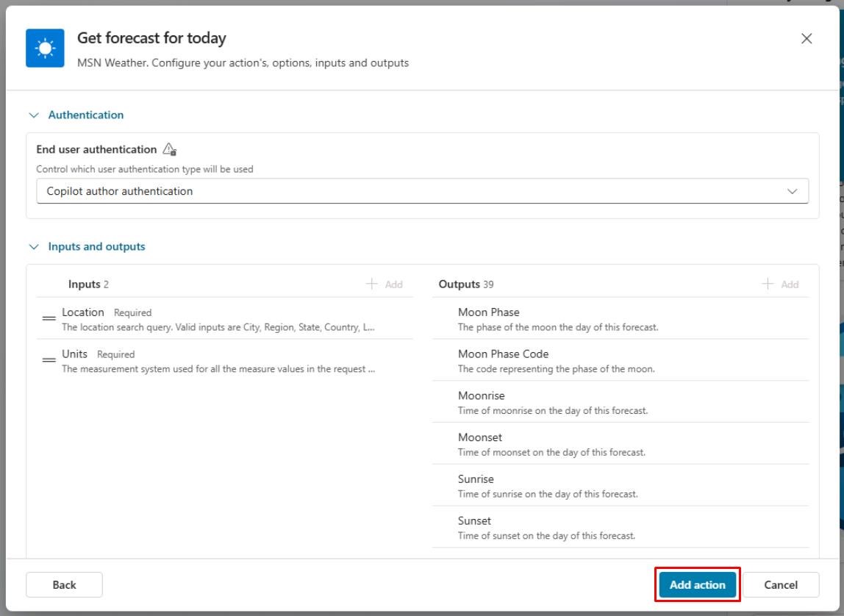Click the Cancel button
This screenshot has width=844, height=616.
coord(780,585)
